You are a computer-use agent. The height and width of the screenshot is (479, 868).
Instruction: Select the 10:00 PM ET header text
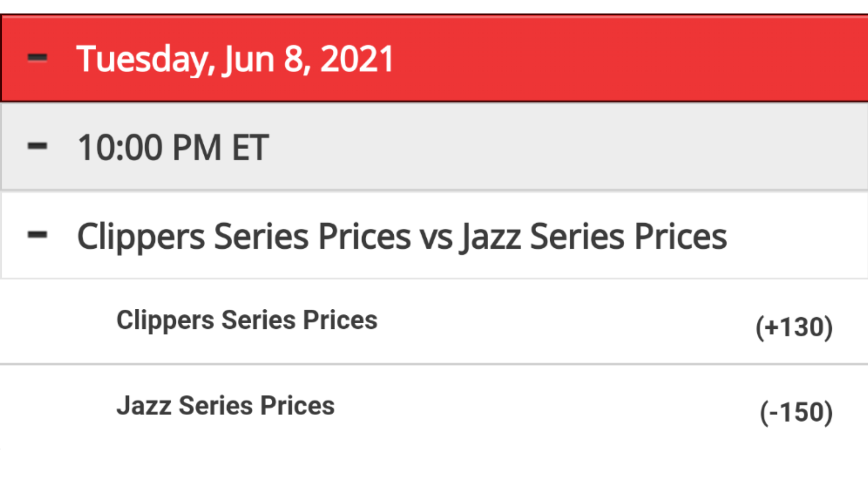173,147
